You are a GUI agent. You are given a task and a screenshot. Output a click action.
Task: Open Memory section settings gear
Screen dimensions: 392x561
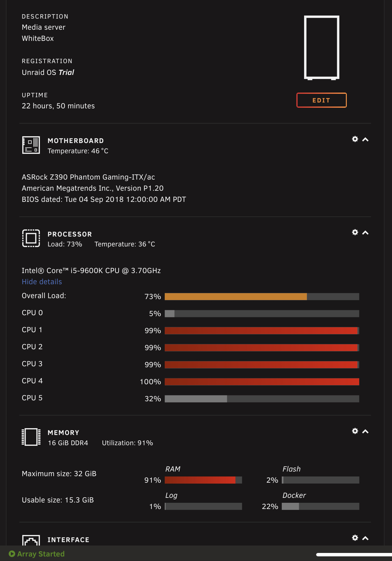point(355,431)
